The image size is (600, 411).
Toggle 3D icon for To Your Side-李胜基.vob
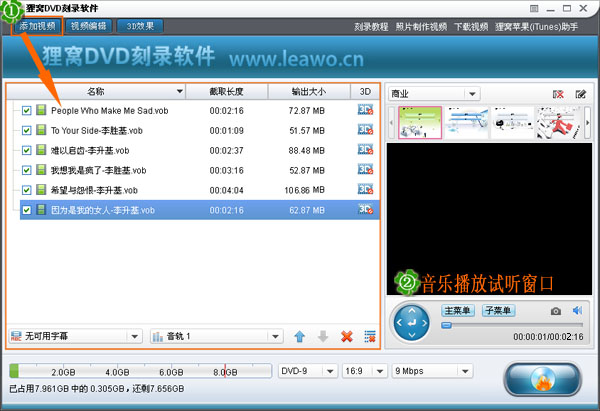[x=365, y=130]
